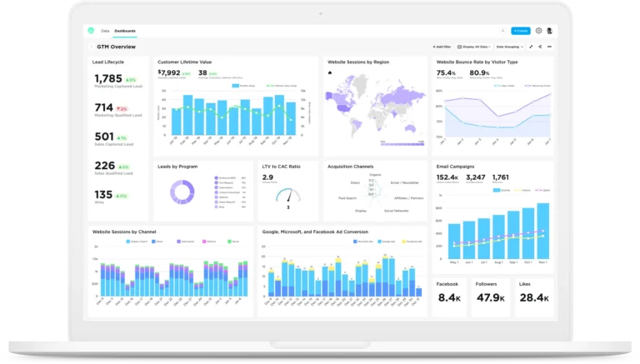Click the 1,785 Marketing Captured Lead value
The image size is (640, 364).
click(x=108, y=78)
